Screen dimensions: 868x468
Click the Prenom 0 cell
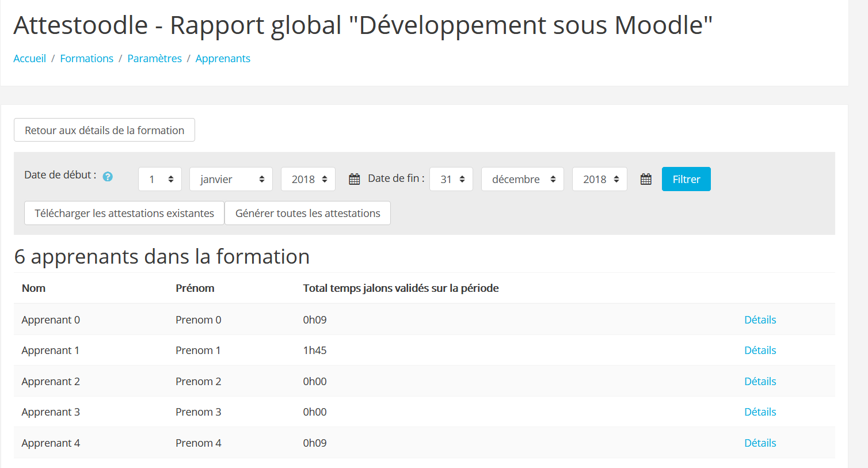[x=199, y=319]
